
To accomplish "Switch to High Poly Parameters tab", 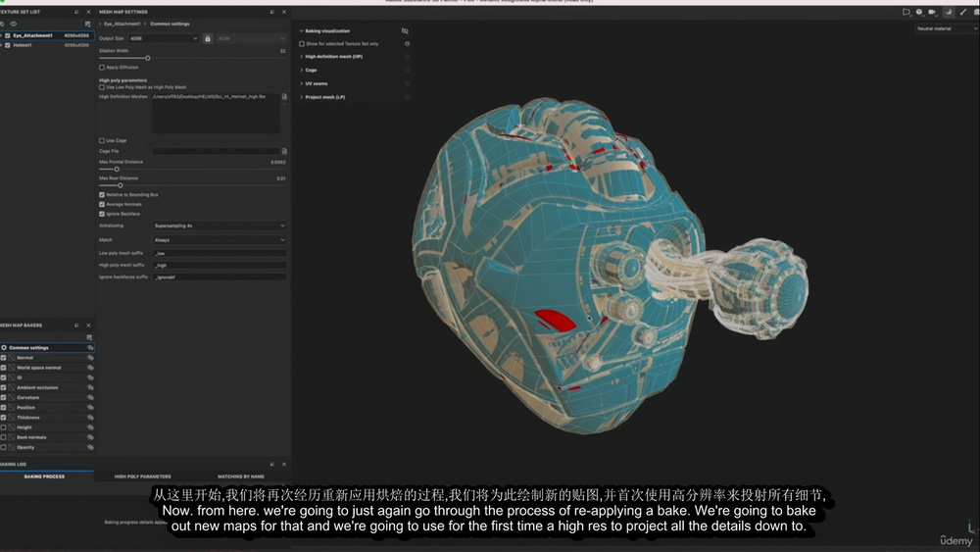I will click(142, 477).
